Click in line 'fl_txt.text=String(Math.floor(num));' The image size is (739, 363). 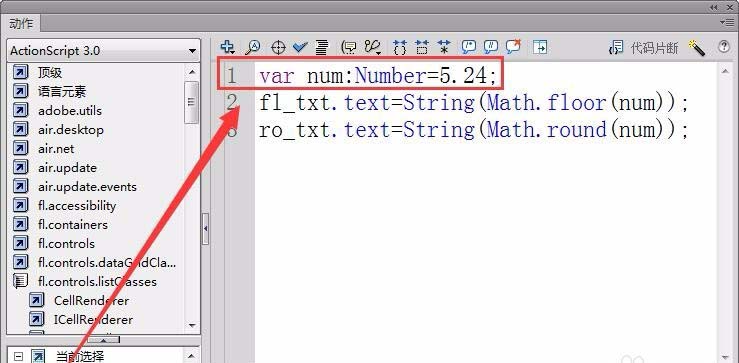click(474, 103)
